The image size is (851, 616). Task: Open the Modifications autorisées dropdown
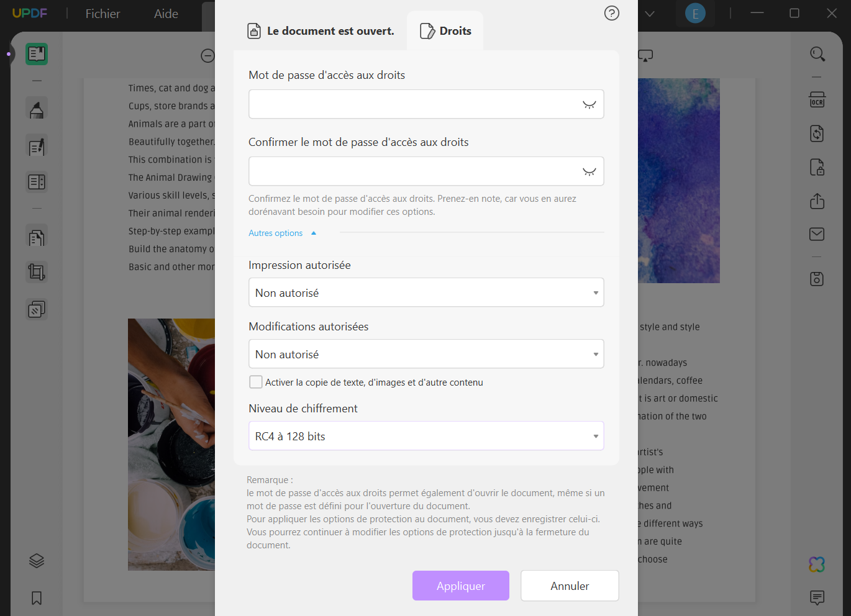[426, 354]
